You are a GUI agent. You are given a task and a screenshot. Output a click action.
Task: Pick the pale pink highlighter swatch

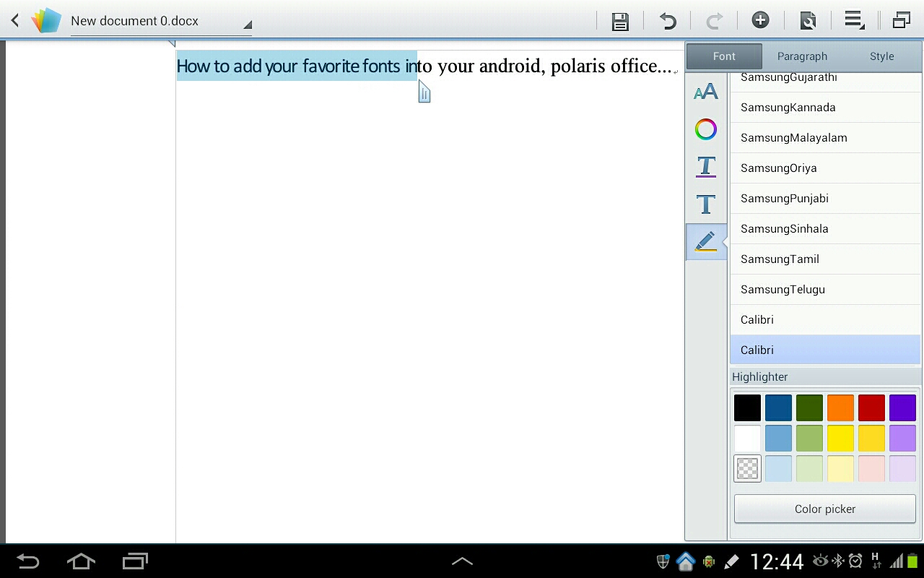(x=871, y=468)
